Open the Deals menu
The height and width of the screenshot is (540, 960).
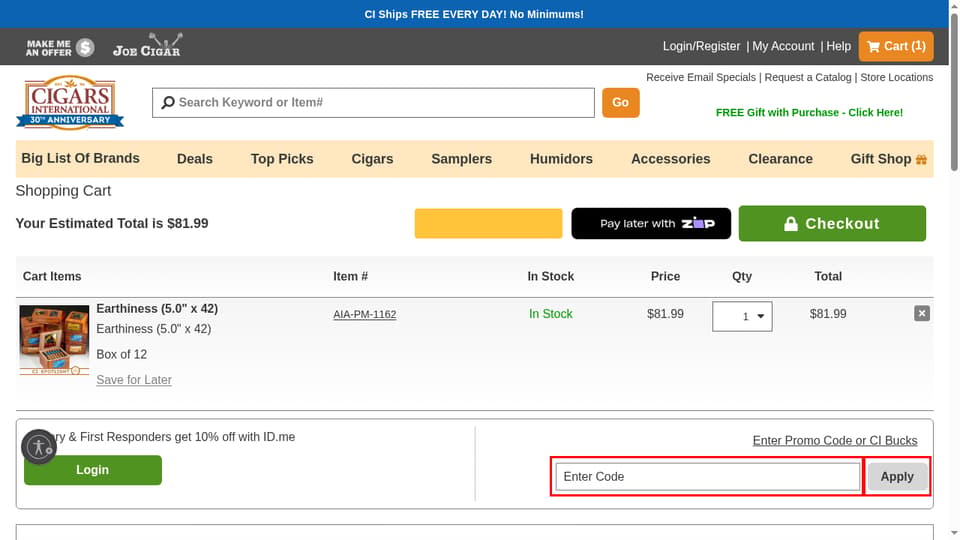[195, 159]
